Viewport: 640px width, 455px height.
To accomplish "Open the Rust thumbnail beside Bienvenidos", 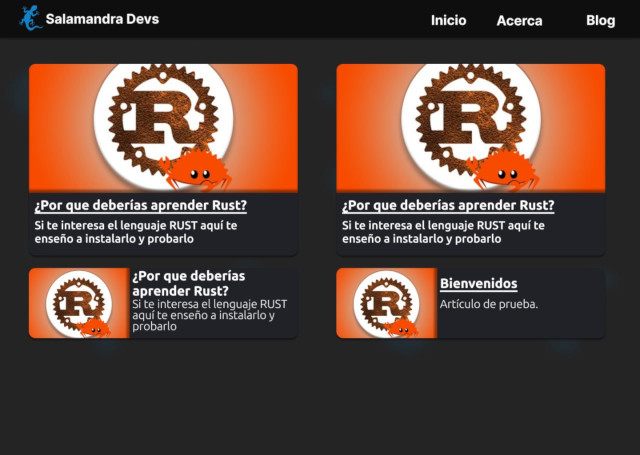I will 387,303.
